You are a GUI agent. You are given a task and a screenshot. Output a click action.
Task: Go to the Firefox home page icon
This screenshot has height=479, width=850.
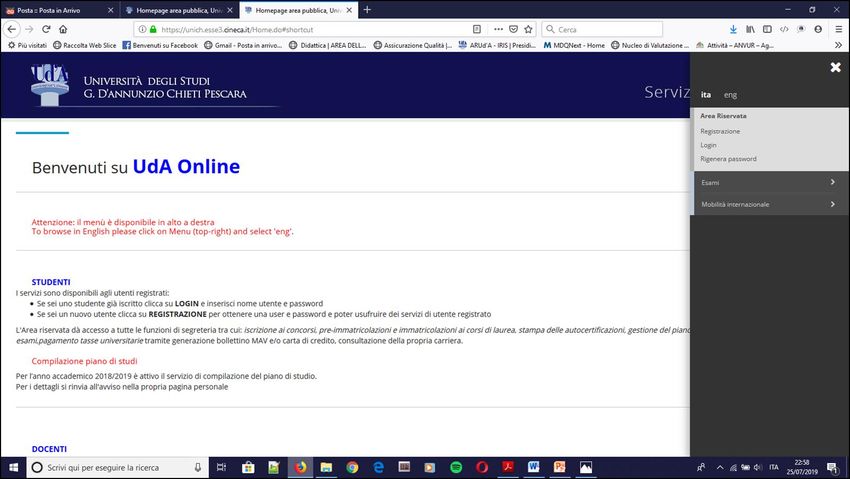[65, 29]
